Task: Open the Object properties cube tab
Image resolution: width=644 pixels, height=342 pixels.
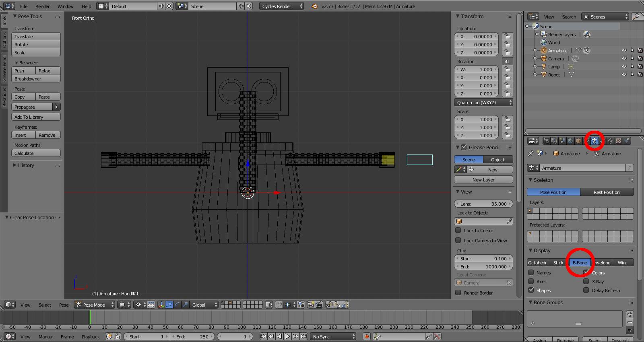Action: click(578, 141)
